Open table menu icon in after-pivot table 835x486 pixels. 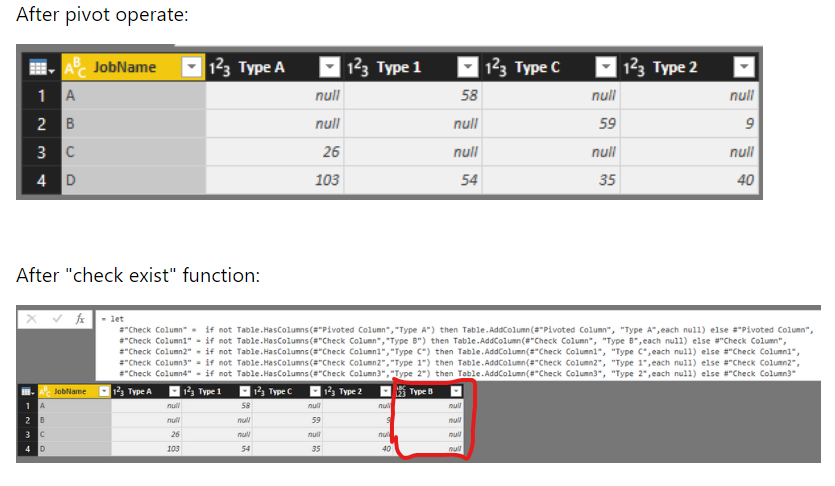(x=42, y=68)
